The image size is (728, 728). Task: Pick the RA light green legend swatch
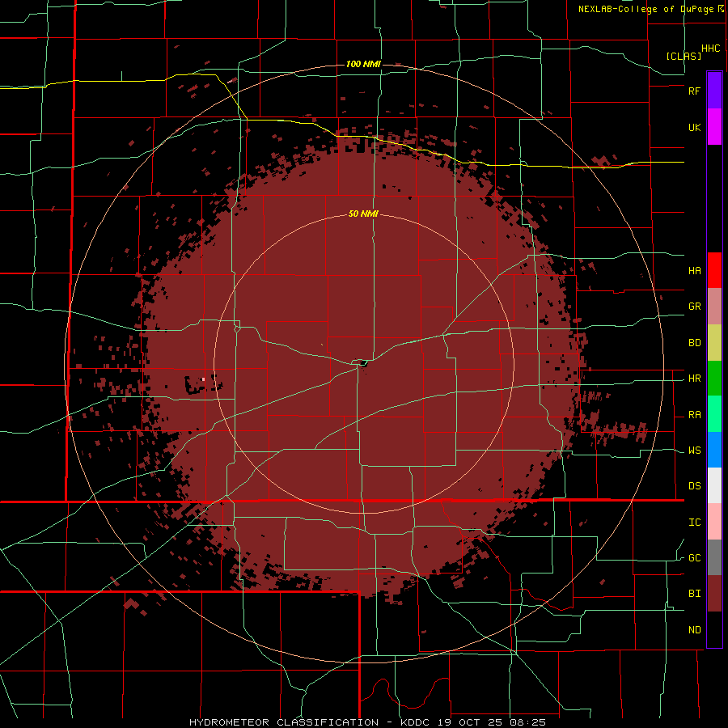click(x=714, y=414)
